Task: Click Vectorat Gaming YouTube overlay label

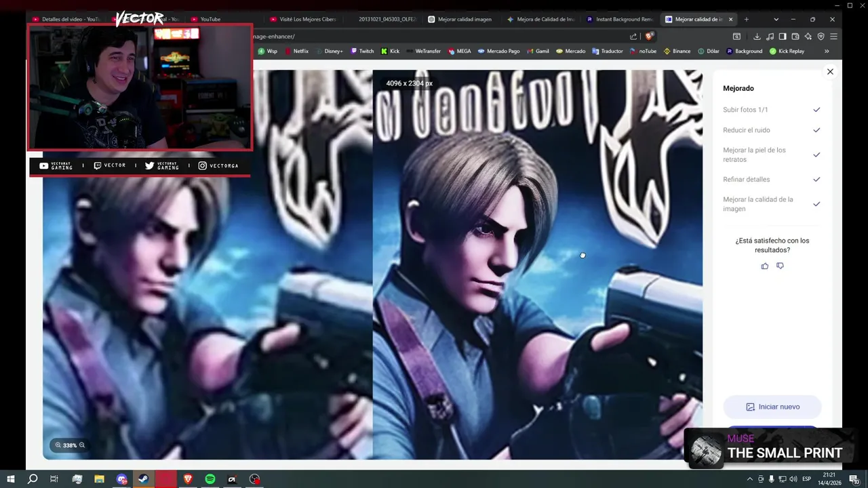Action: coord(56,165)
